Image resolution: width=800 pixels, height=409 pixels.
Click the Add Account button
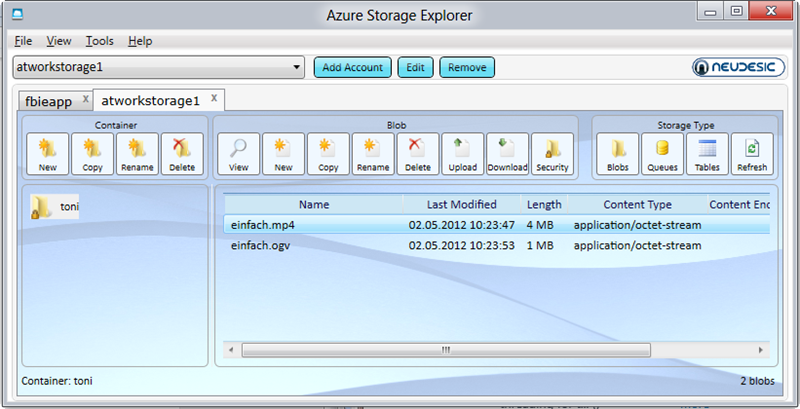(x=353, y=68)
